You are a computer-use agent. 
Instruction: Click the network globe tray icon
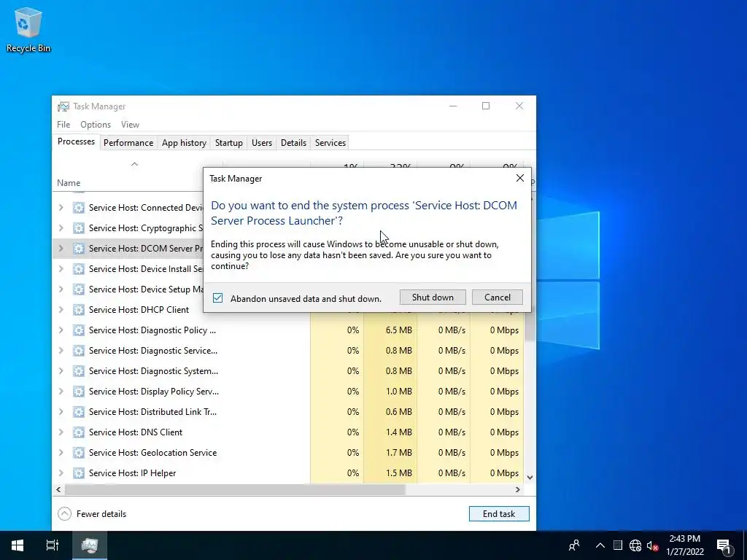[x=635, y=545]
